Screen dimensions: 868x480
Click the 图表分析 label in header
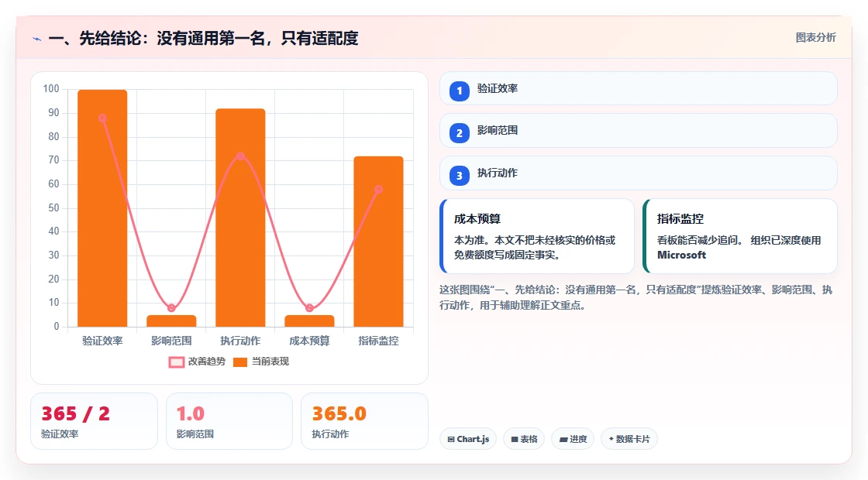(815, 38)
